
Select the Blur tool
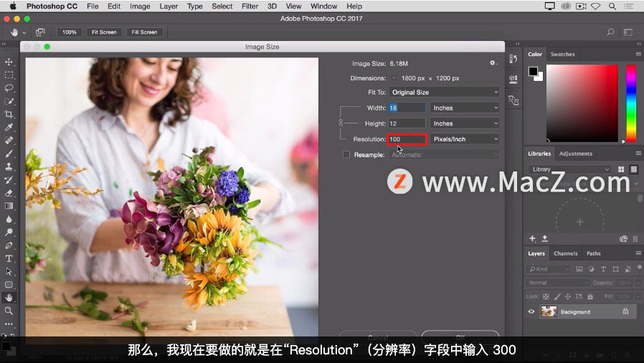click(9, 220)
